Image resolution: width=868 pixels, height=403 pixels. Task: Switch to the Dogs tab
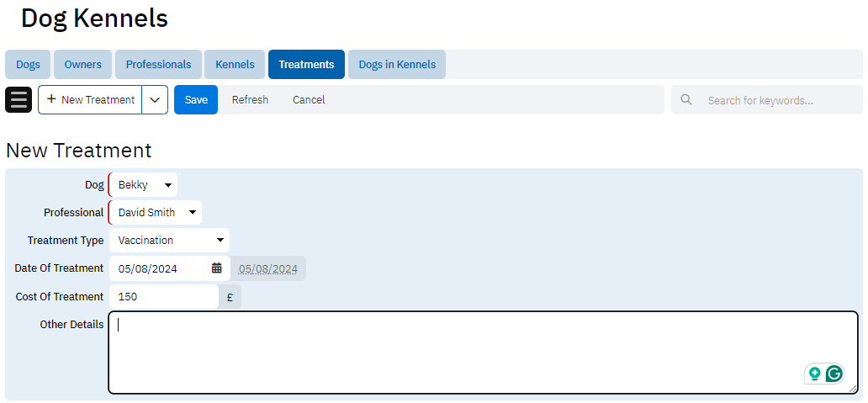coord(28,64)
